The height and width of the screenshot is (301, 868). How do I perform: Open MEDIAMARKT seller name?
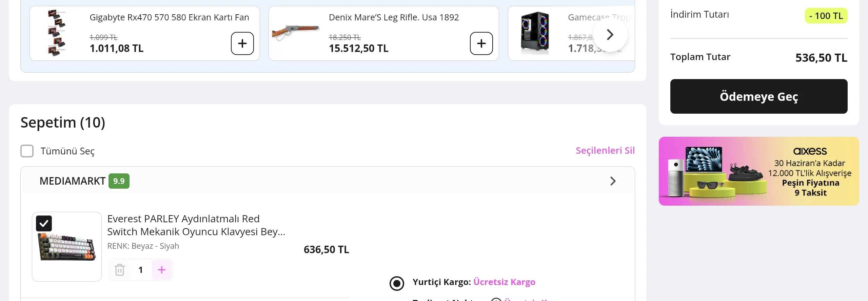[x=72, y=181]
